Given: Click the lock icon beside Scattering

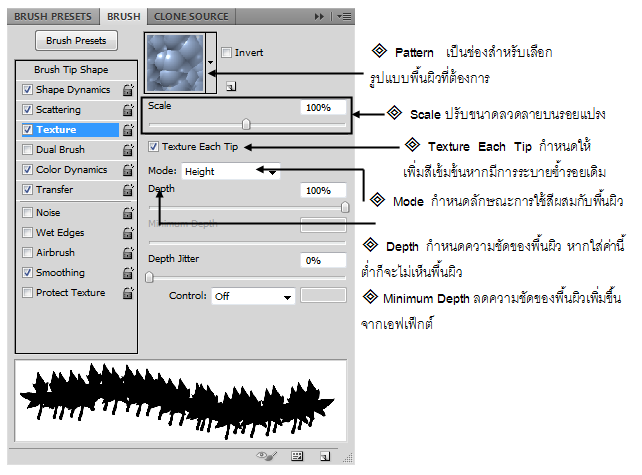Looking at the screenshot, I should coord(128,110).
